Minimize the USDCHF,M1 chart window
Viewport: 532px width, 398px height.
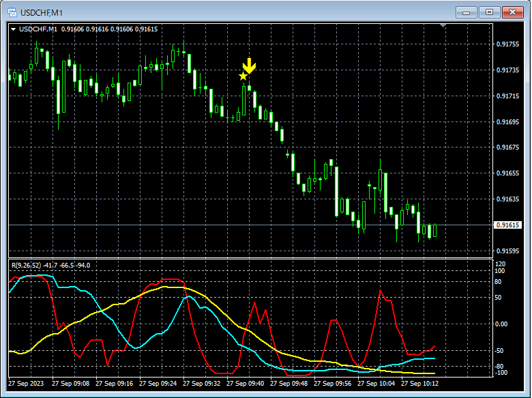pos(466,12)
